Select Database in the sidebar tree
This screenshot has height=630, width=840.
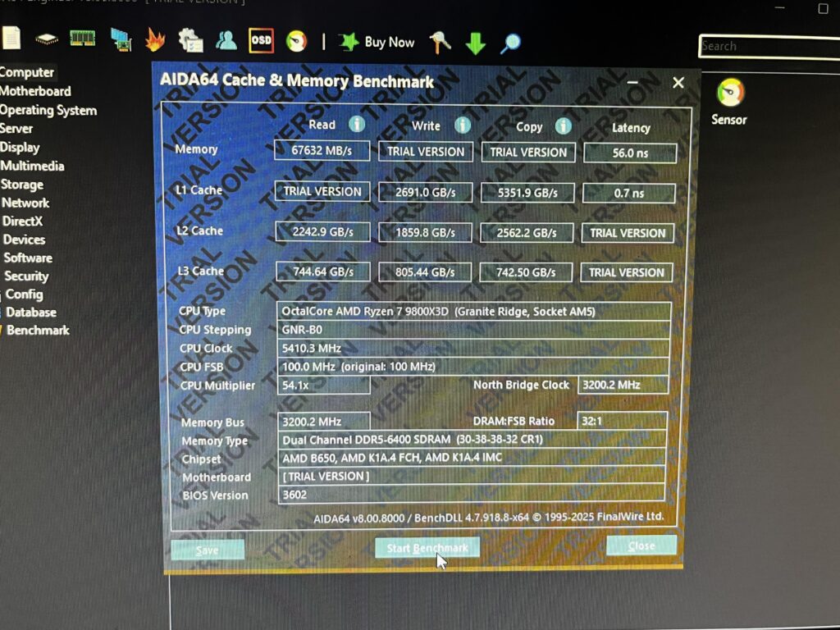click(31, 313)
